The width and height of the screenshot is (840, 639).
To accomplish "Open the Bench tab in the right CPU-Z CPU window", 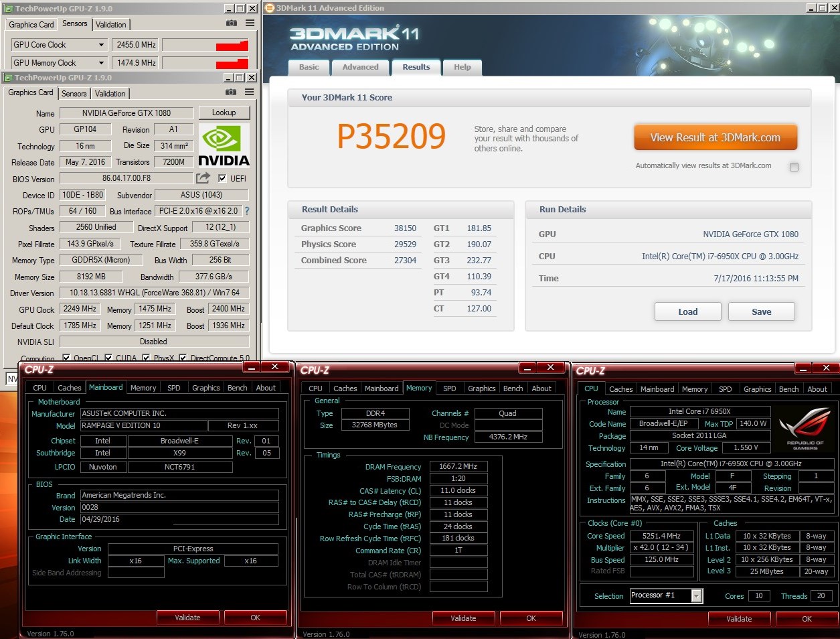I will click(789, 389).
